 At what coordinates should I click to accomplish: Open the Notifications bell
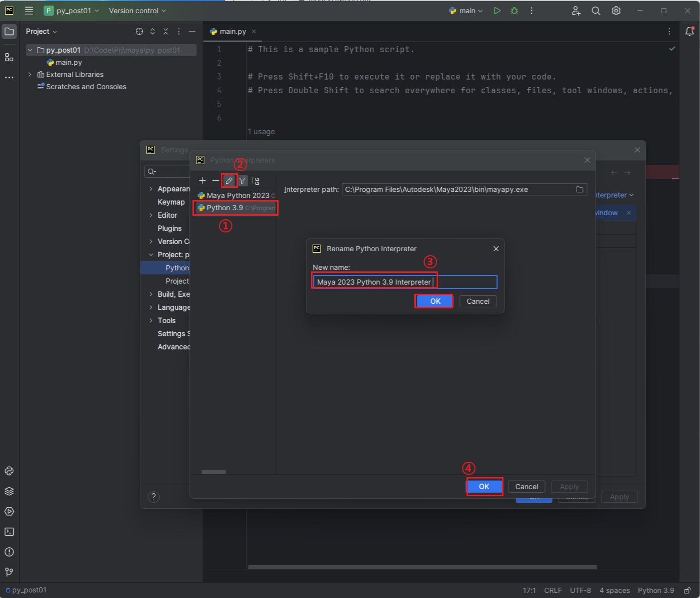coord(689,31)
